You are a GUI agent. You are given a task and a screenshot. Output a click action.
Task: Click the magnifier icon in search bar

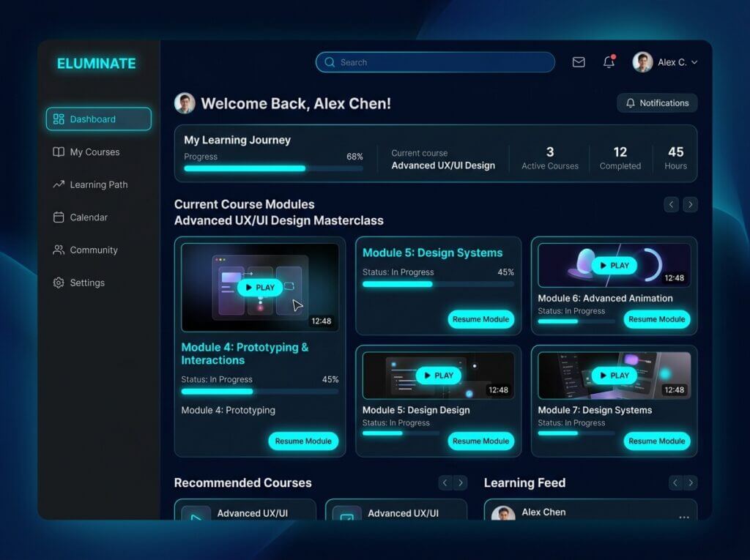pyautogui.click(x=330, y=62)
